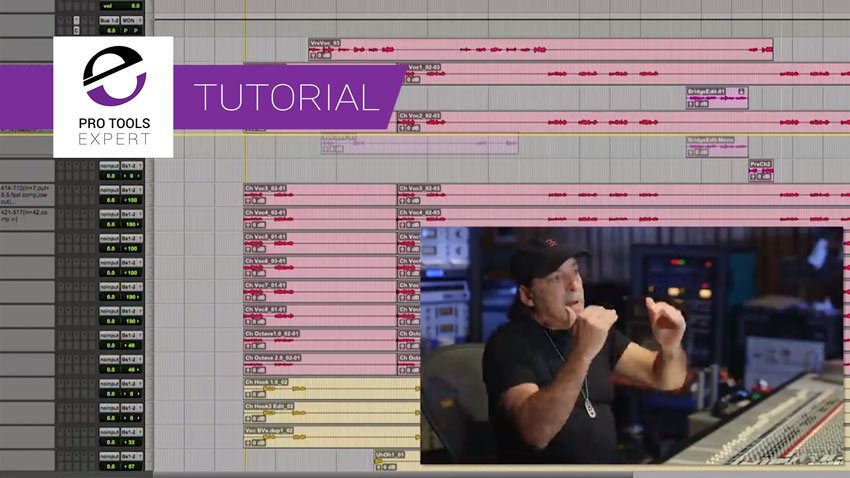Open the Bs1-2 output selector on Ch Hook 1.0 track

pos(131,384)
